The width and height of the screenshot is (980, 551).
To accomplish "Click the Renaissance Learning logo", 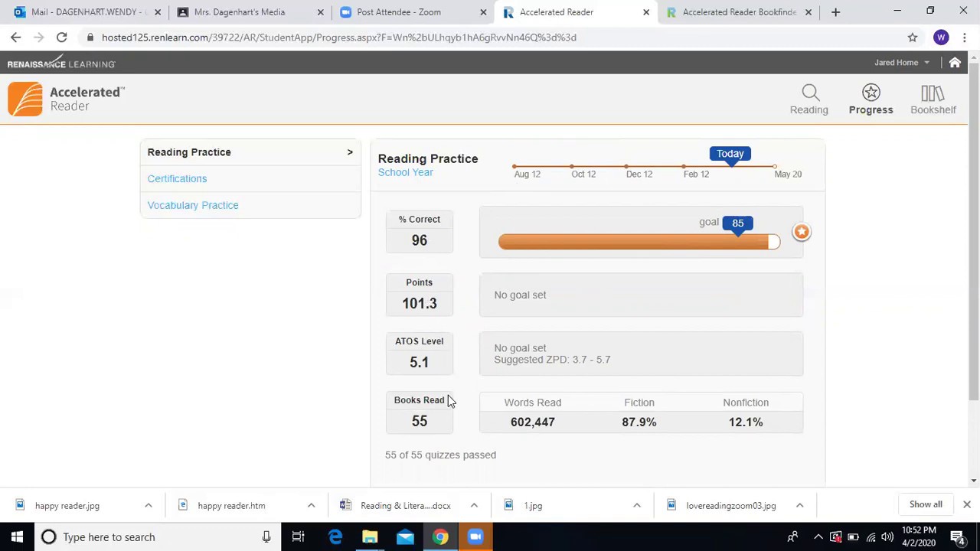I will 61,63.
